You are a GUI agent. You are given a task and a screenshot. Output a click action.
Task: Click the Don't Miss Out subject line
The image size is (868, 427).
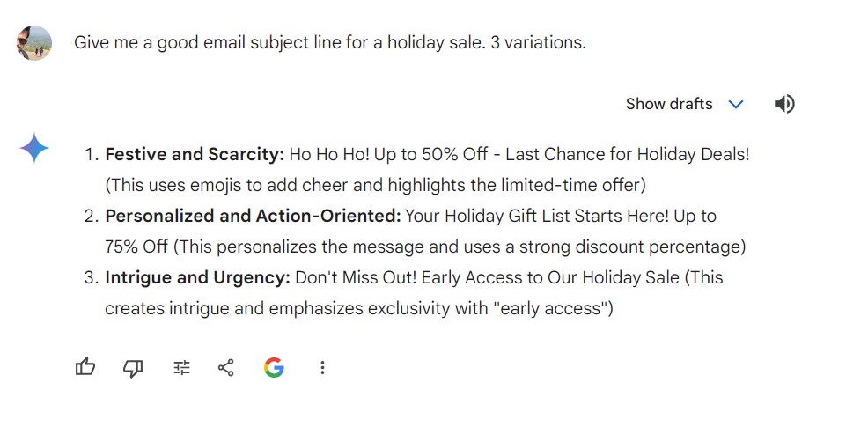point(487,277)
